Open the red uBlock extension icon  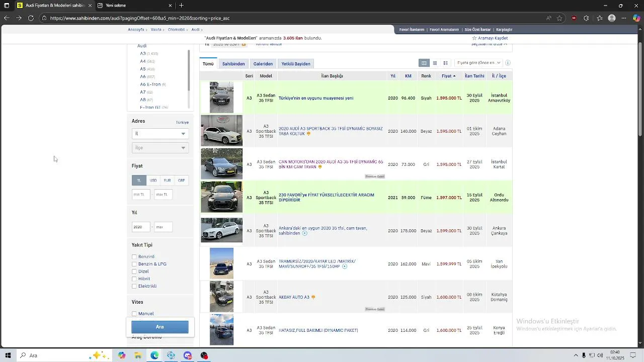click(574, 18)
